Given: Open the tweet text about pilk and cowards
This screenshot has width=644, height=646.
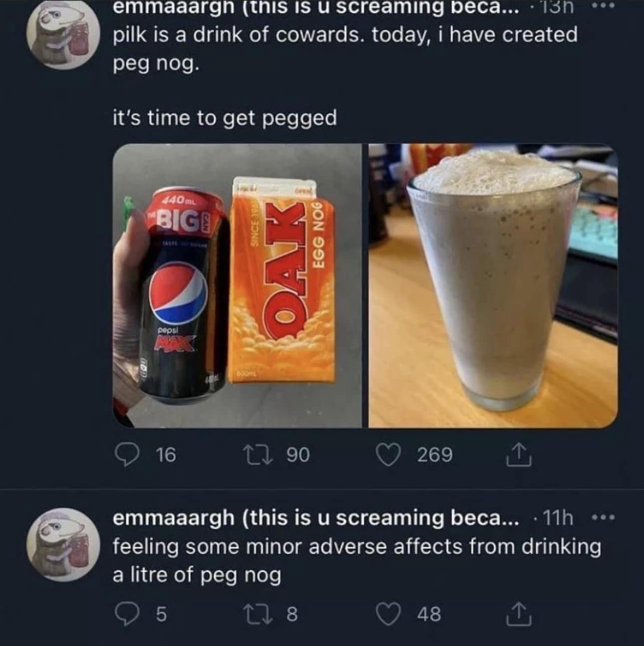Looking at the screenshot, I should [x=344, y=49].
